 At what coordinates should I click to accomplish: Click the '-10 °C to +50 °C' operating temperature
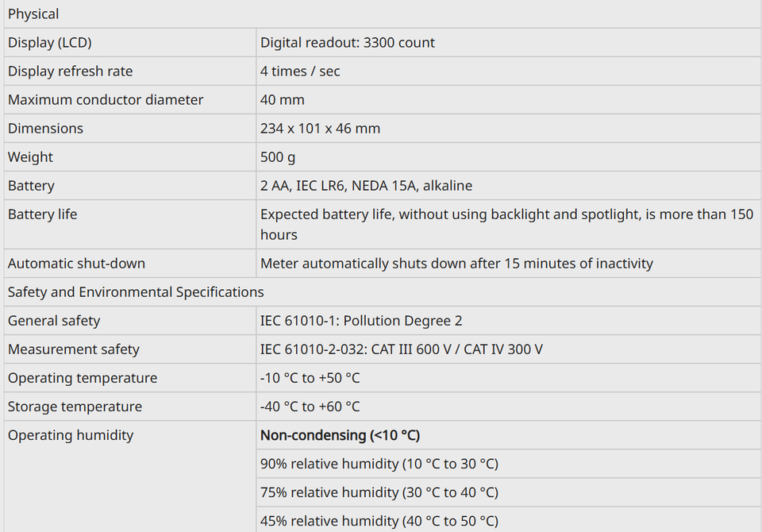click(310, 378)
